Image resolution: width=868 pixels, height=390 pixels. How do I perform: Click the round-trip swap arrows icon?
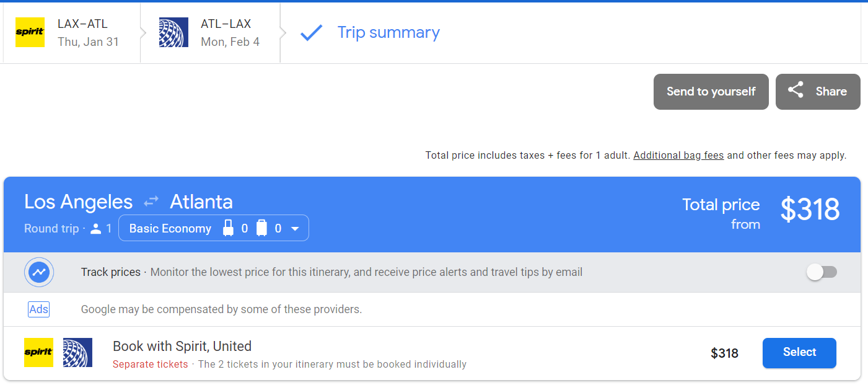click(x=151, y=202)
